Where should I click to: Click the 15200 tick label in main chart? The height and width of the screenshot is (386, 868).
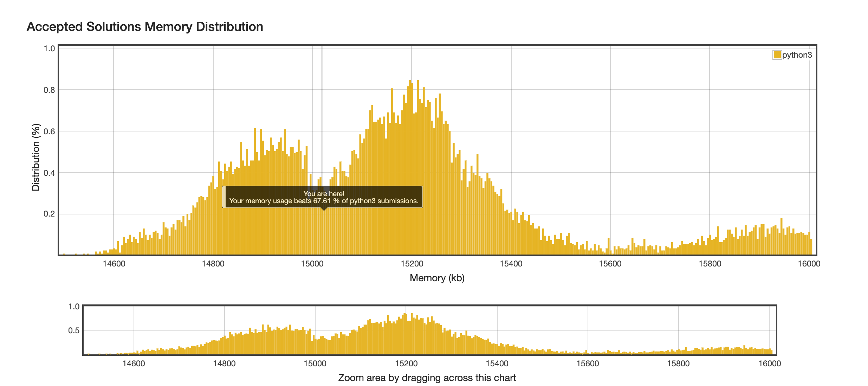pyautogui.click(x=412, y=264)
